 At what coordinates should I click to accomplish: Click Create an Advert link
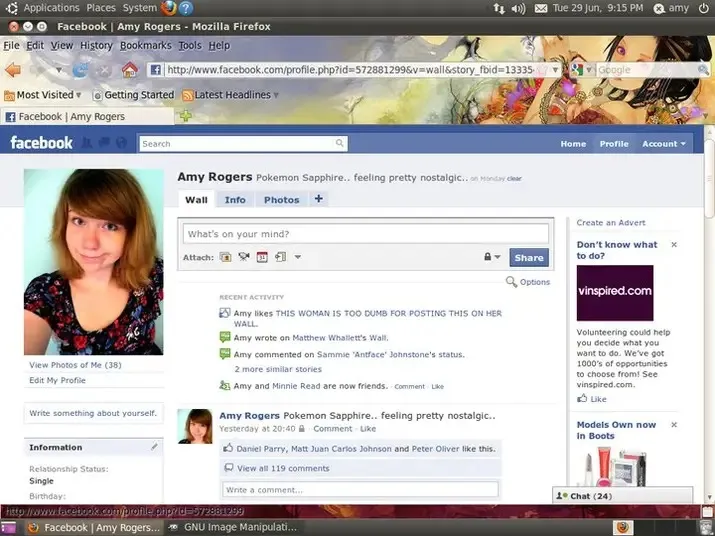pos(611,223)
